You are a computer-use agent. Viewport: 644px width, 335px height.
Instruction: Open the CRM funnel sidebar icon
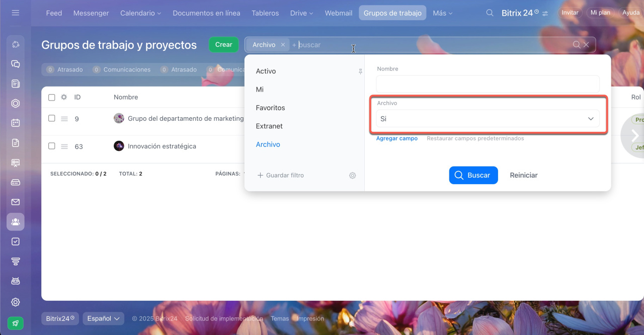coord(16,261)
